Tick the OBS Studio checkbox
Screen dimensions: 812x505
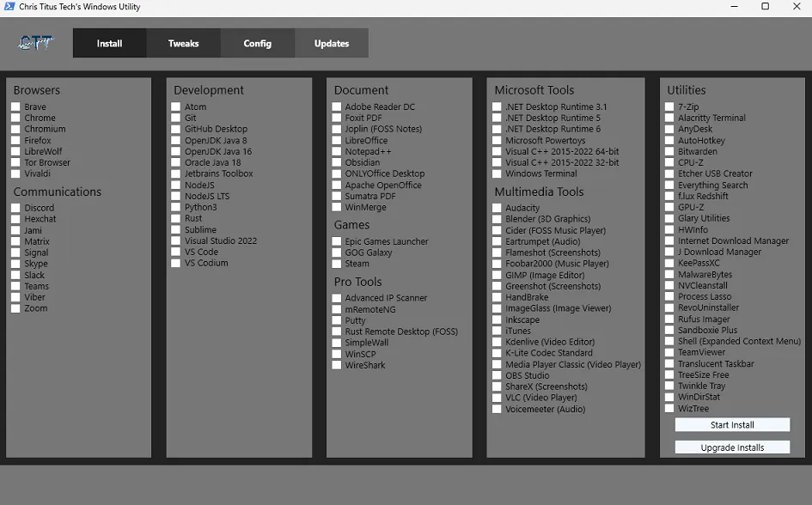tap(497, 375)
